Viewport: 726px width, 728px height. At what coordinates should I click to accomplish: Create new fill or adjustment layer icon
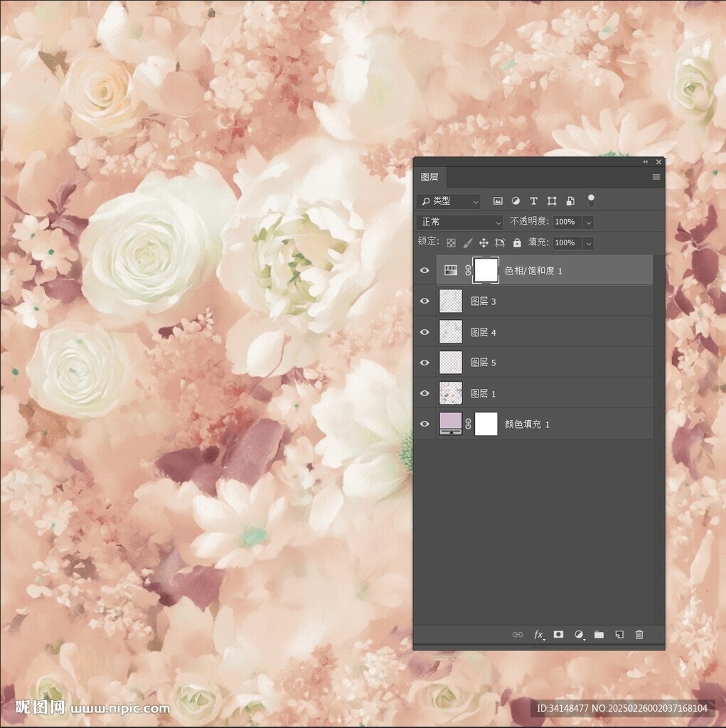579,634
